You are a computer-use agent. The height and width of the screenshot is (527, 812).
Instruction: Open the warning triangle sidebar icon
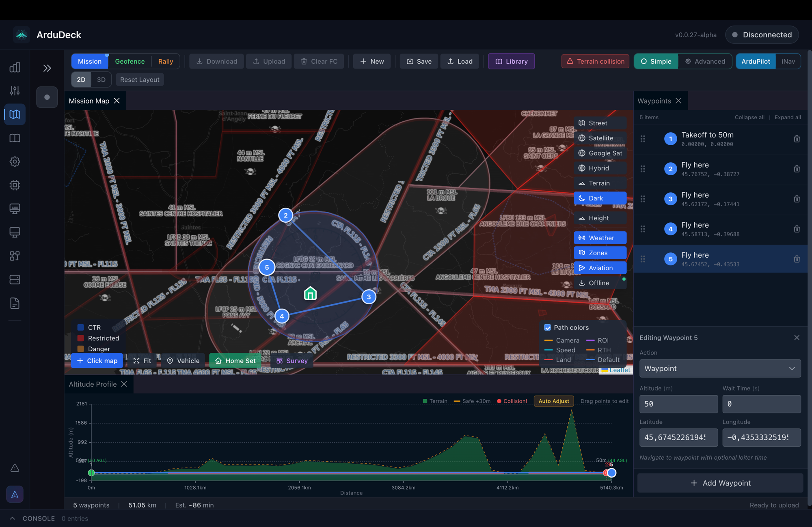(15, 468)
